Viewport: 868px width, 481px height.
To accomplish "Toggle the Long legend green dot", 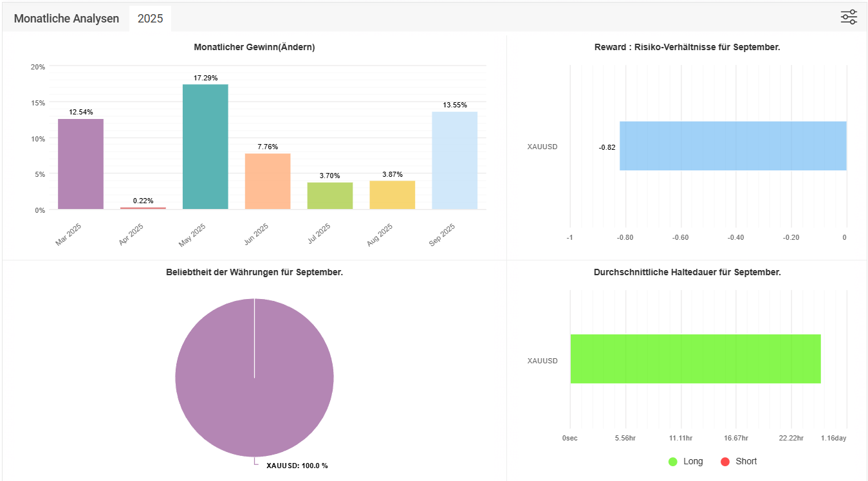I will [673, 462].
